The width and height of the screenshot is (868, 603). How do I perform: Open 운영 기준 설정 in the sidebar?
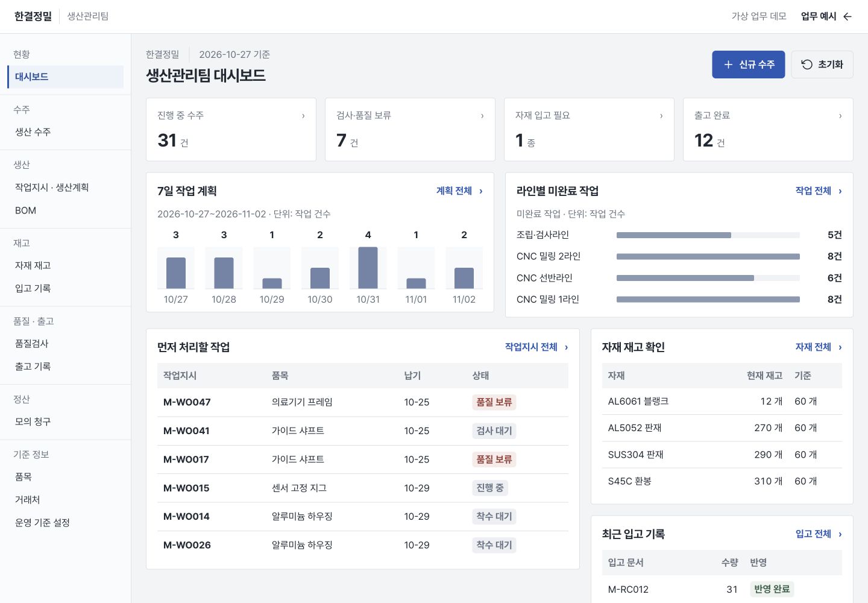(65, 523)
